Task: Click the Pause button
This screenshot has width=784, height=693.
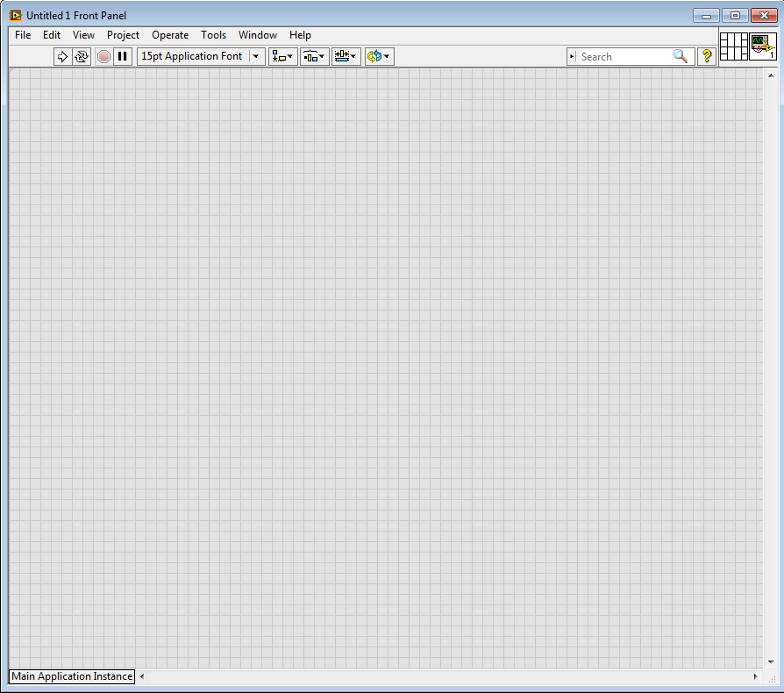Action: (x=123, y=56)
